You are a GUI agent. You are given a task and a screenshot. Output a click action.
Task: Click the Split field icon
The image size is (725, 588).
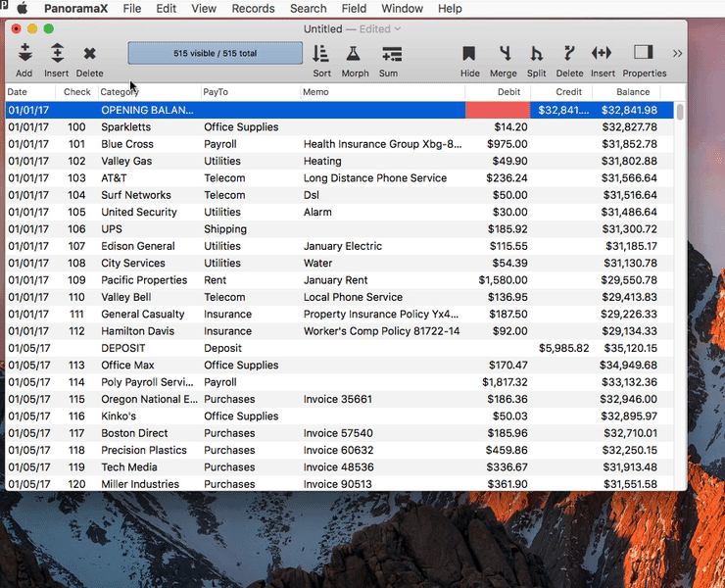pos(536,53)
